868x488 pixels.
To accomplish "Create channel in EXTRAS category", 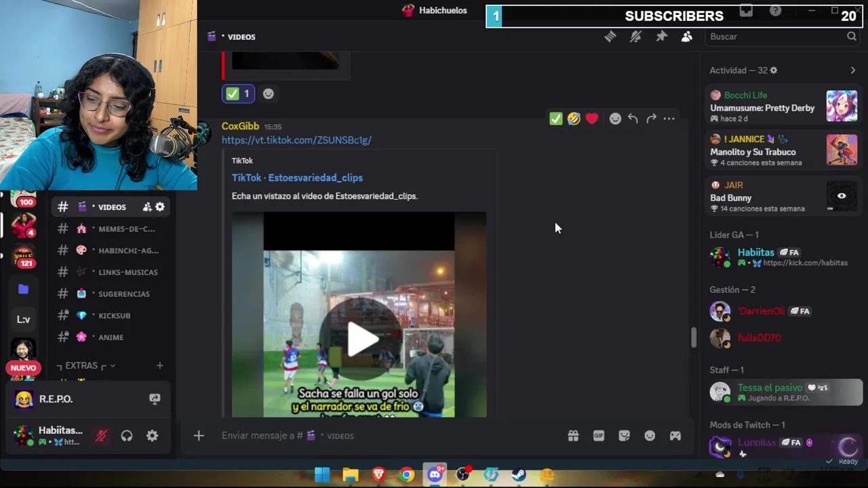I will (x=159, y=365).
